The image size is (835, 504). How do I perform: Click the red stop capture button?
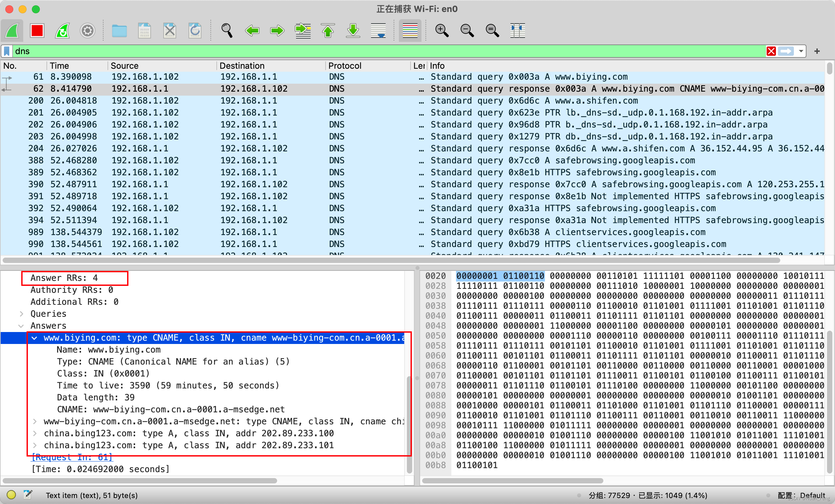coord(37,31)
